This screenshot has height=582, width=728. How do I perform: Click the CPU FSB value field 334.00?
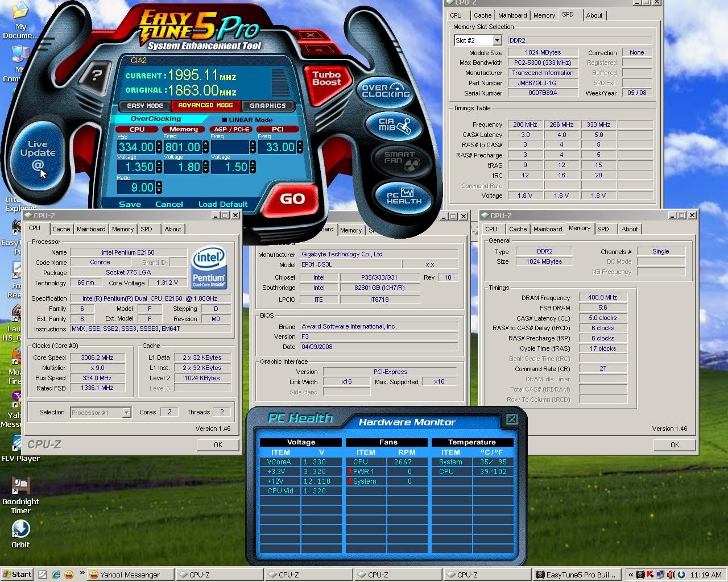pyautogui.click(x=135, y=147)
